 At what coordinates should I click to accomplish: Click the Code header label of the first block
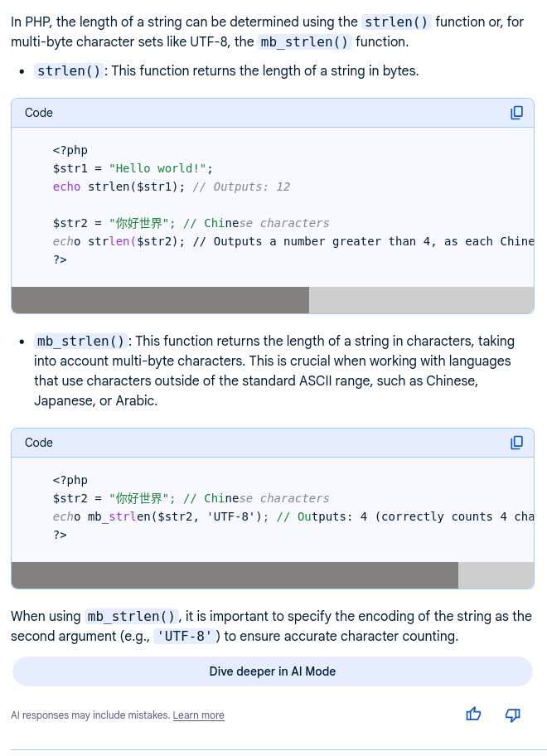tap(39, 113)
